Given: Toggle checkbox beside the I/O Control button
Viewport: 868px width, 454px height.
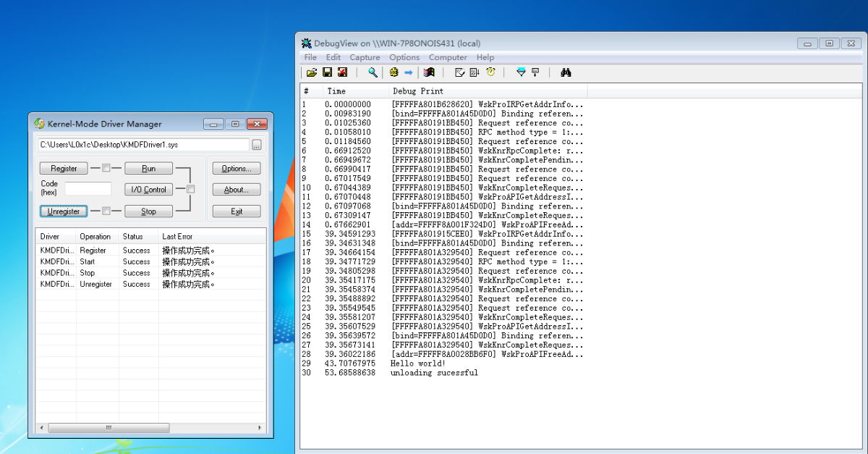Looking at the screenshot, I should 191,189.
